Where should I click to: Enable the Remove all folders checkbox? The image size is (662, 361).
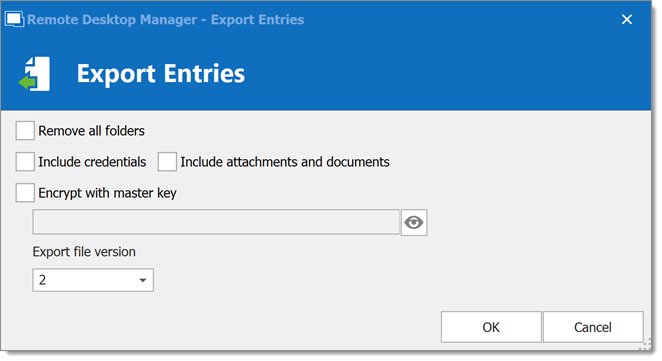click(25, 131)
